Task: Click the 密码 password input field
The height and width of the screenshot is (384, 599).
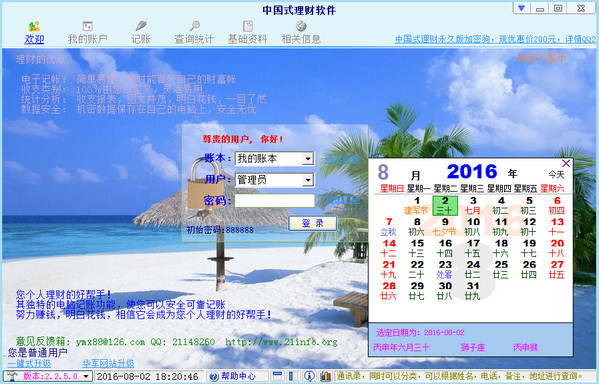Action: pos(275,201)
